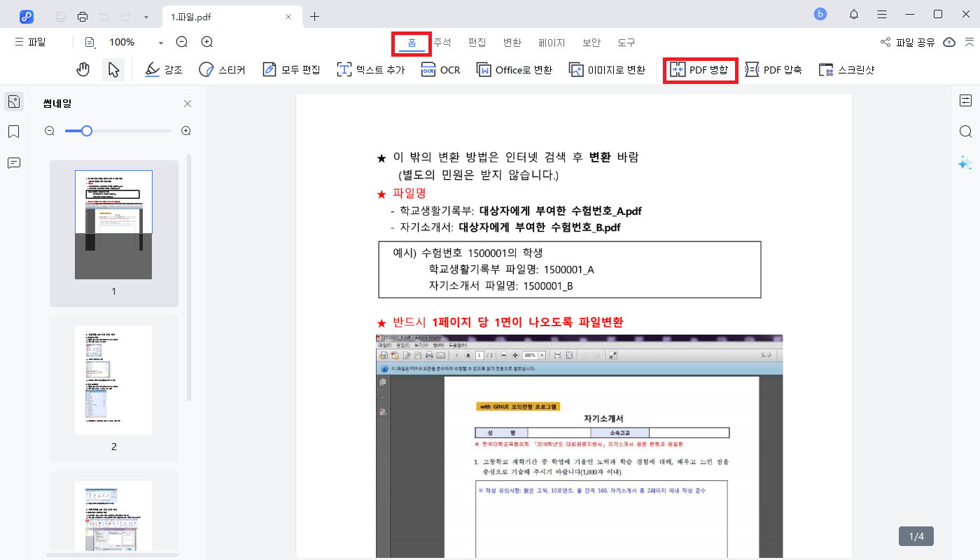Switch to the 편집 tab
Image resolution: width=980 pixels, height=560 pixels.
point(477,42)
